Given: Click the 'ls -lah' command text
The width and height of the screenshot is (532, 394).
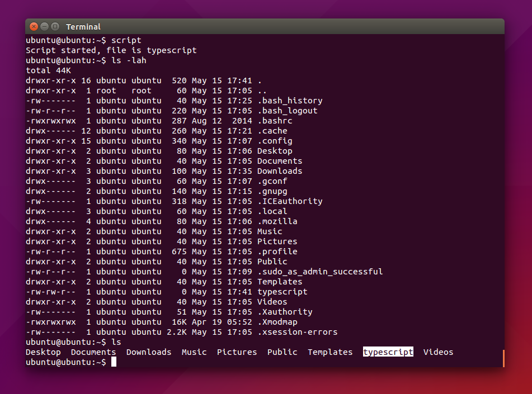Looking at the screenshot, I should (129, 60).
